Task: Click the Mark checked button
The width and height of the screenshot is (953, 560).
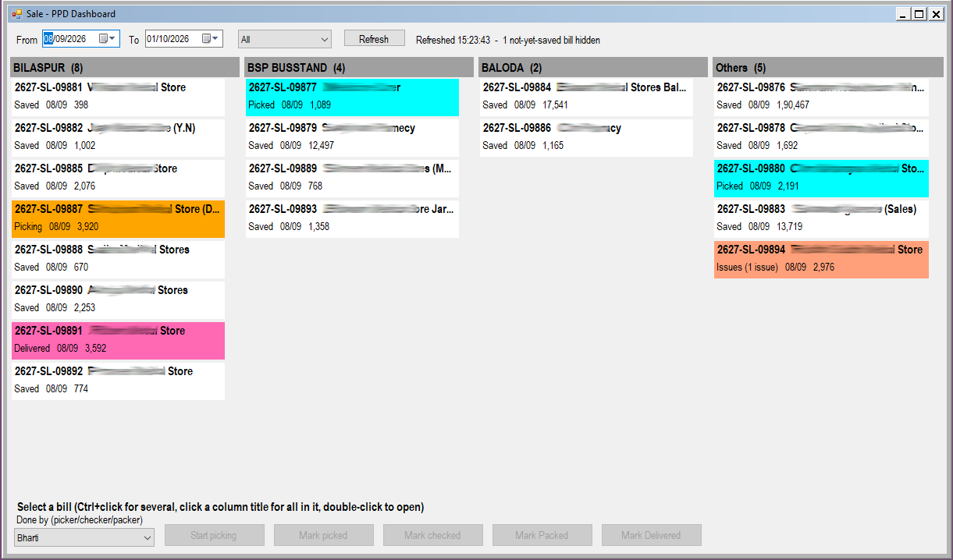Action: 432,535
